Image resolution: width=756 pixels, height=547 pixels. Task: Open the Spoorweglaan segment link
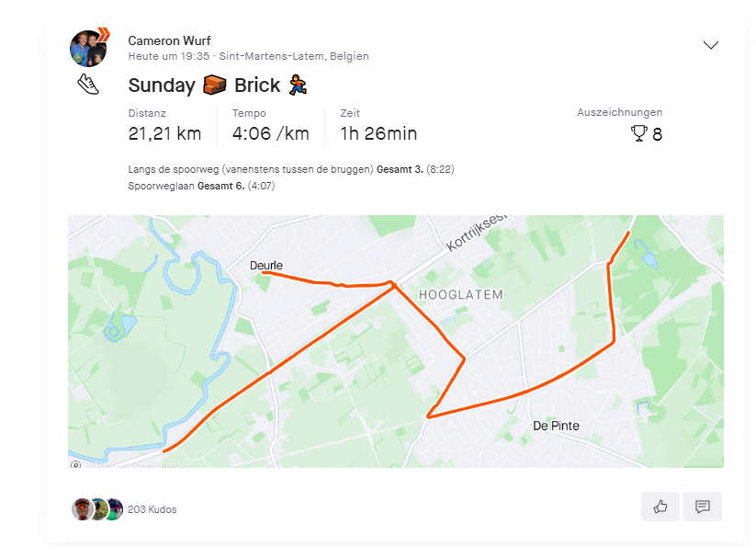162,186
